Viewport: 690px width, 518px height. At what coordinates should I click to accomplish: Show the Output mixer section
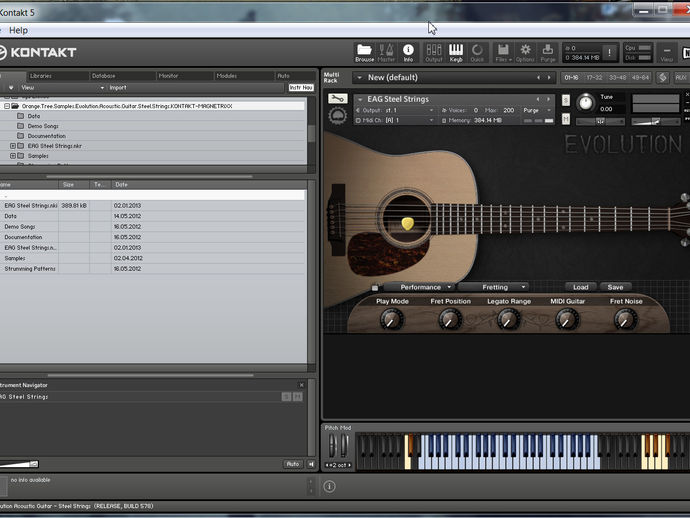433,53
